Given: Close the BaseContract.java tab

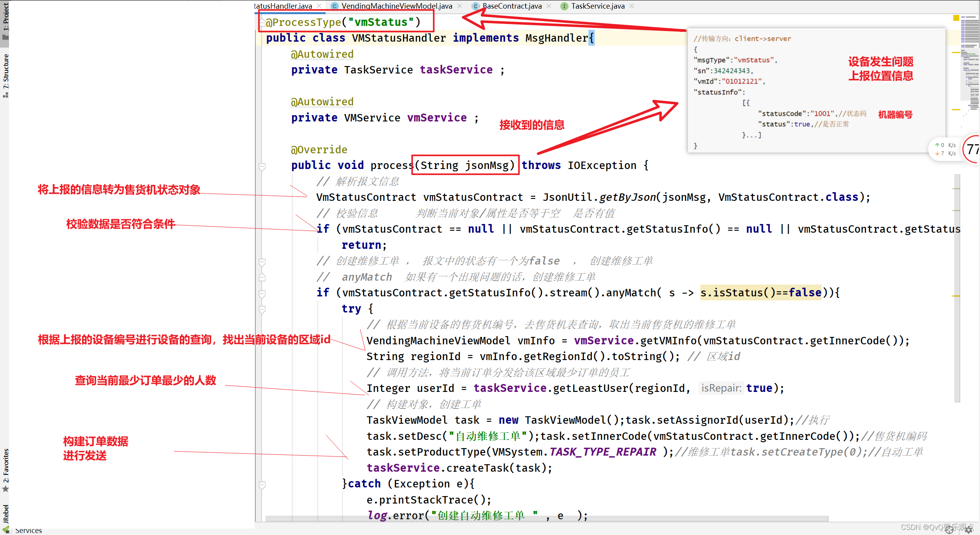Looking at the screenshot, I should [549, 6].
